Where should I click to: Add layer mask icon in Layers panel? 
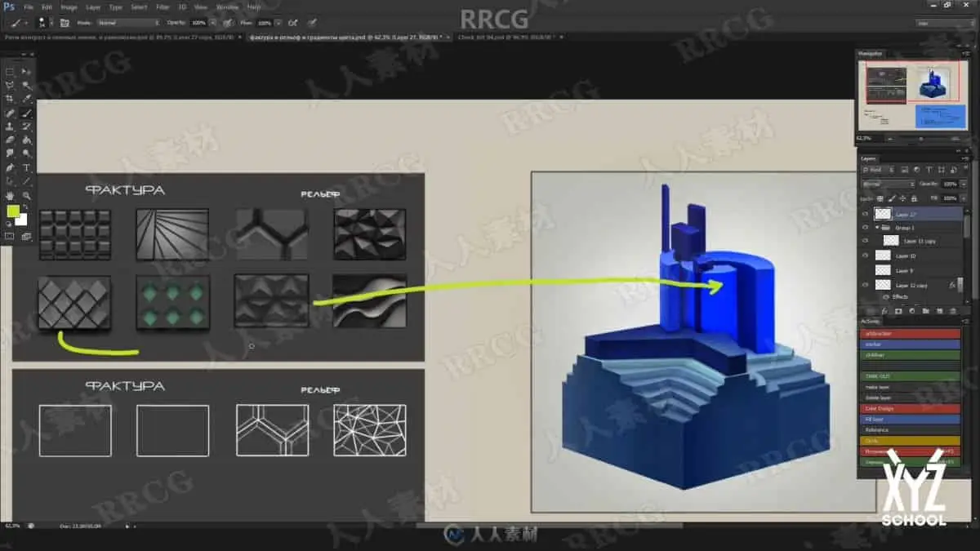pos(898,311)
